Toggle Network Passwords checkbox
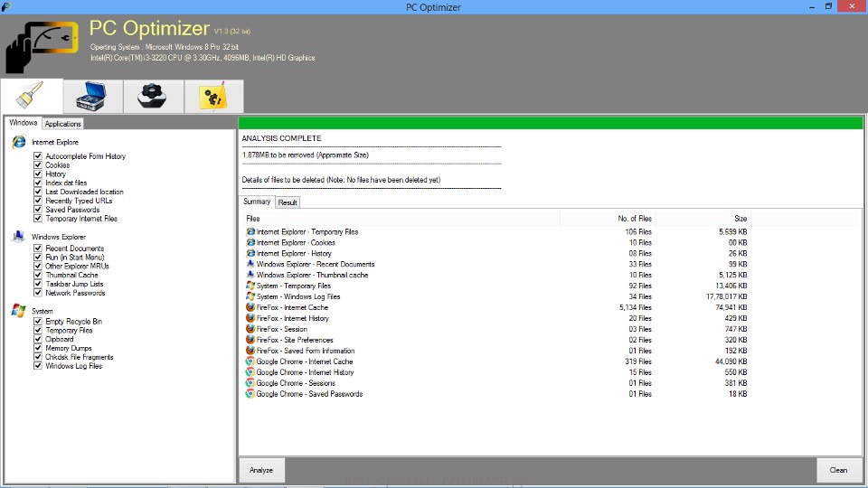 (38, 293)
